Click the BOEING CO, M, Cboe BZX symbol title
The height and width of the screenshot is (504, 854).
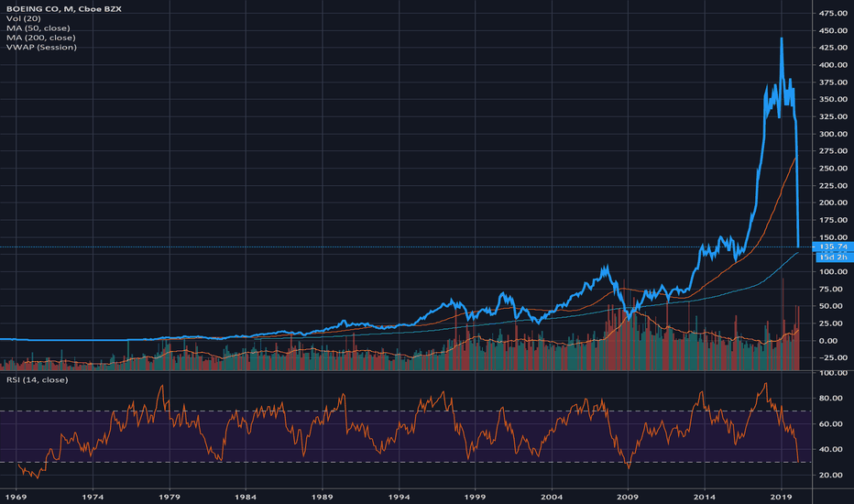pyautogui.click(x=64, y=9)
